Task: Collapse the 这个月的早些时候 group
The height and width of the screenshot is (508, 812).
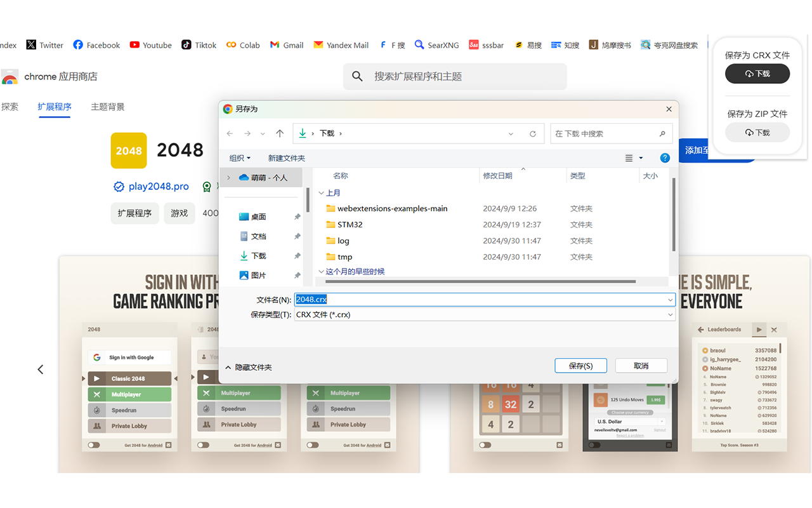Action: click(322, 272)
